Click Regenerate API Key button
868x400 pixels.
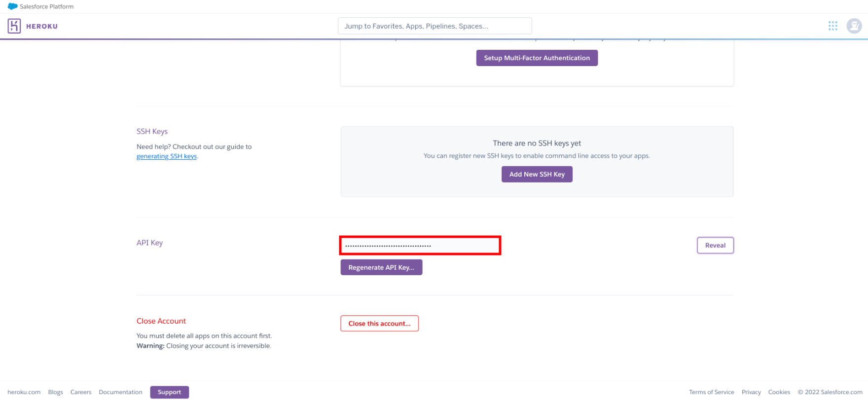pyautogui.click(x=381, y=267)
